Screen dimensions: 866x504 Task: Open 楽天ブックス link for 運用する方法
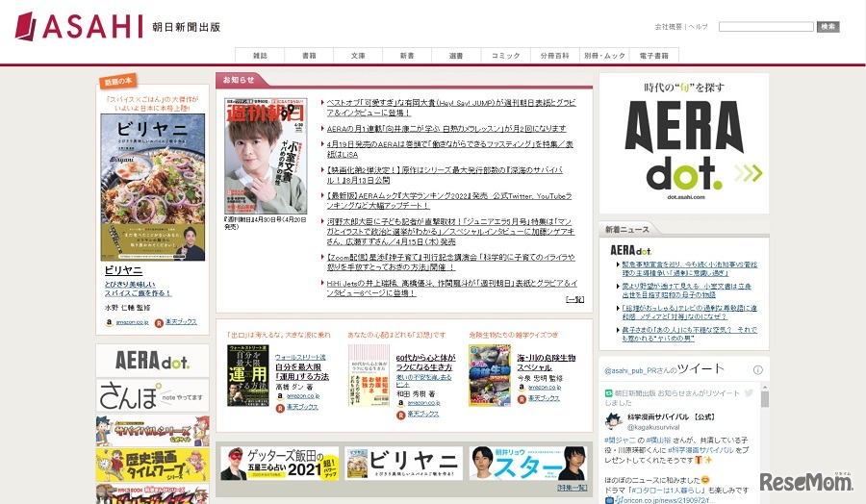[x=301, y=406]
